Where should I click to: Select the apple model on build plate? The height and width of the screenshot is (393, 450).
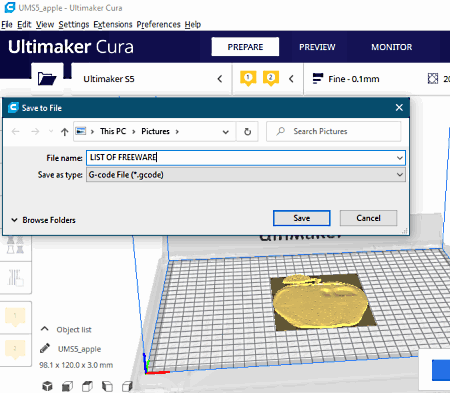(320, 303)
